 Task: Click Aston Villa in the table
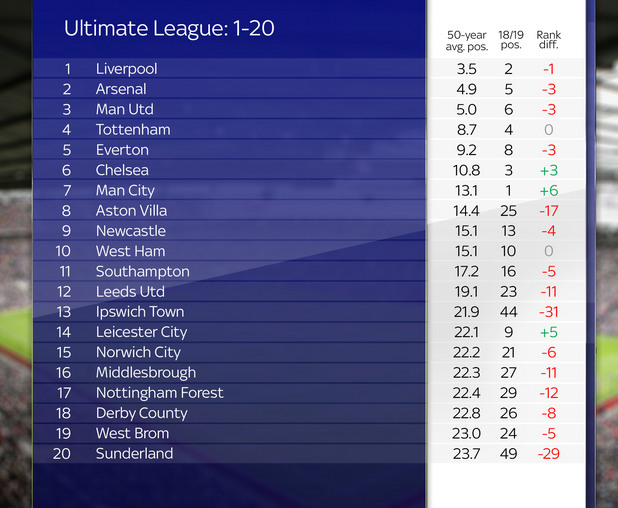tap(131, 211)
